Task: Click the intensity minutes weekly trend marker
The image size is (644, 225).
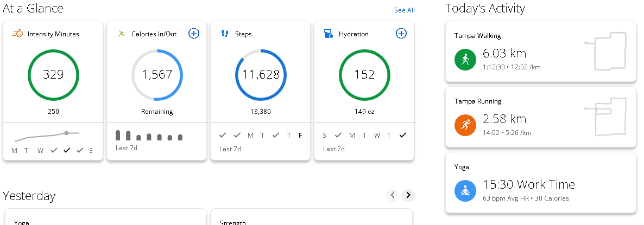Action: (66, 133)
